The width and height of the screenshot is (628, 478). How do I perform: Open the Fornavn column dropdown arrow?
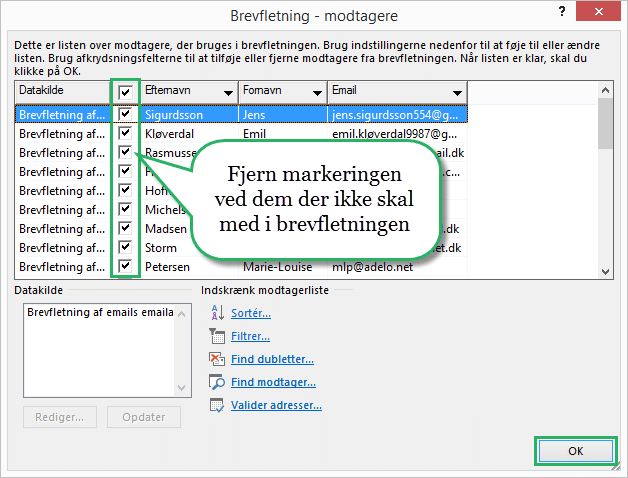(x=317, y=93)
